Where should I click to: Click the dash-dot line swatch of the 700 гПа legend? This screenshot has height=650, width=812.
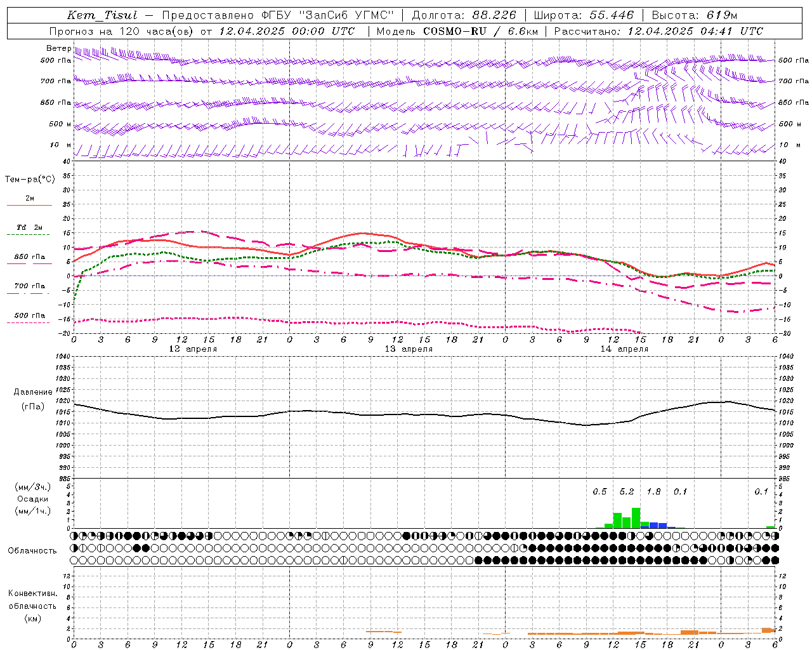28,293
